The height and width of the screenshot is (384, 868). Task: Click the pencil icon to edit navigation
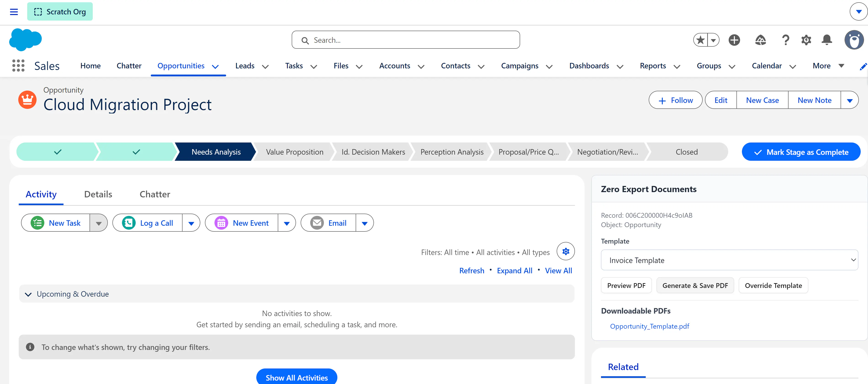[863, 67]
